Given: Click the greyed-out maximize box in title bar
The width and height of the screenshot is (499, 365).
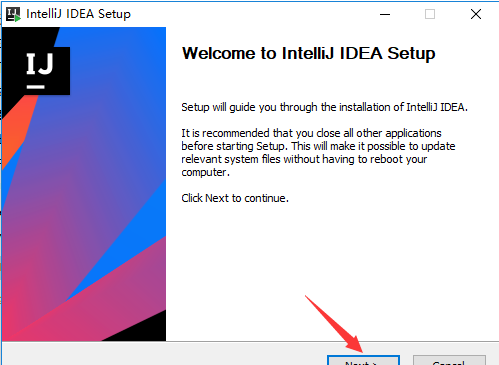Looking at the screenshot, I should point(430,14).
